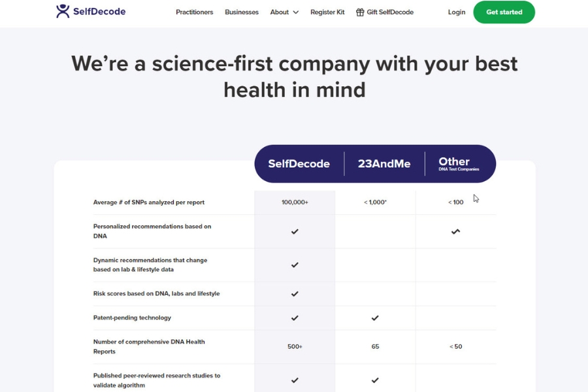The image size is (588, 392).
Task: Go to the Register Kit page
Action: tap(327, 12)
